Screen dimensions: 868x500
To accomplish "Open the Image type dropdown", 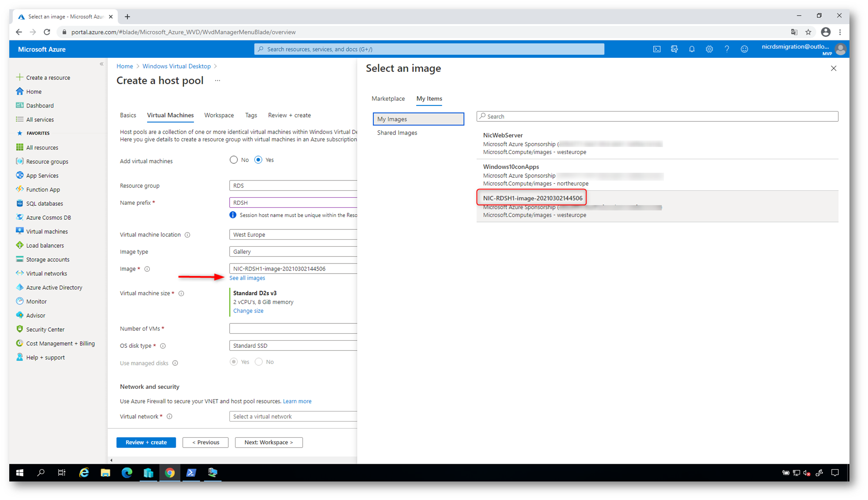I will [293, 252].
